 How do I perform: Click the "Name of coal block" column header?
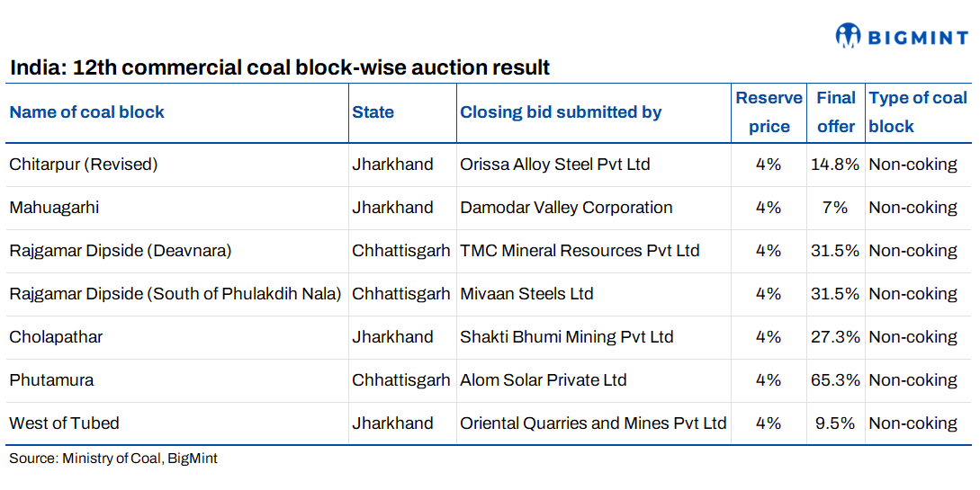(87, 112)
